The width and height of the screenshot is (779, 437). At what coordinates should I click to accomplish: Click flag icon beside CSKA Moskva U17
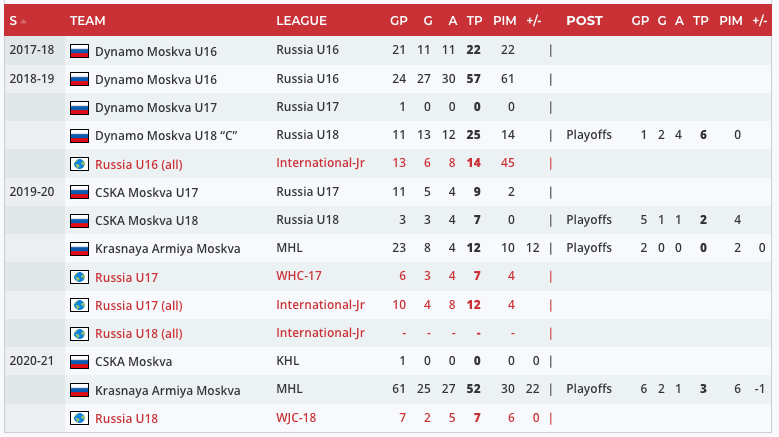(79, 192)
